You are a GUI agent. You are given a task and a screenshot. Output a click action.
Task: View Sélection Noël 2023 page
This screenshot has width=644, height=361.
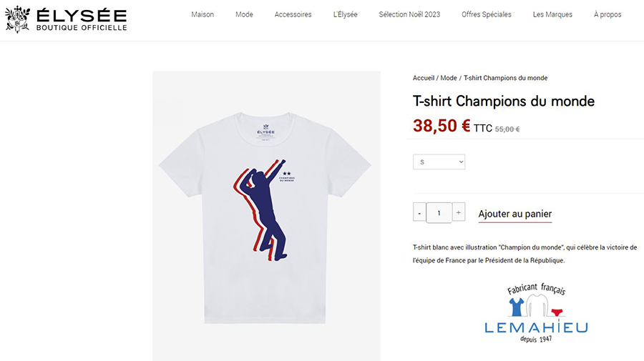pos(409,15)
